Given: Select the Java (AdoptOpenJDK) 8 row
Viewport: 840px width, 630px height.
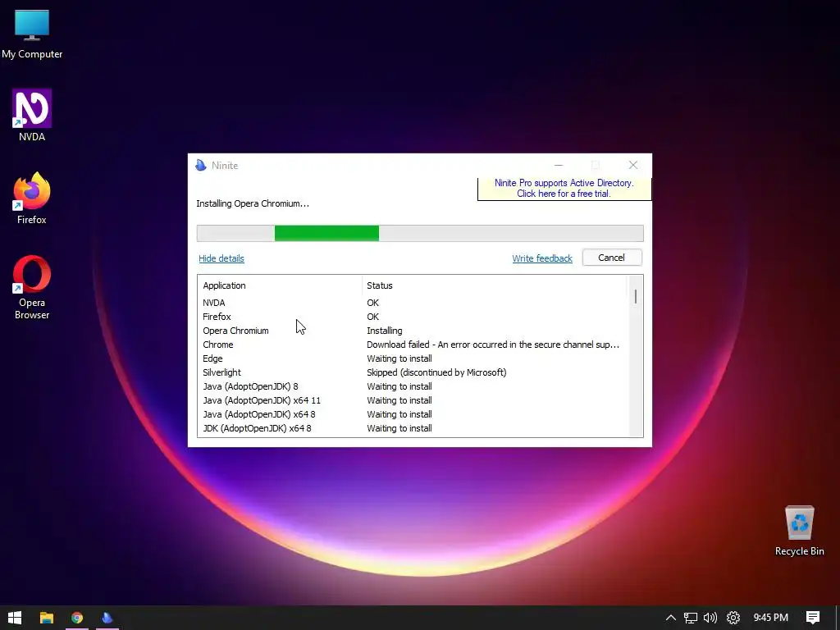Looking at the screenshot, I should (x=413, y=386).
